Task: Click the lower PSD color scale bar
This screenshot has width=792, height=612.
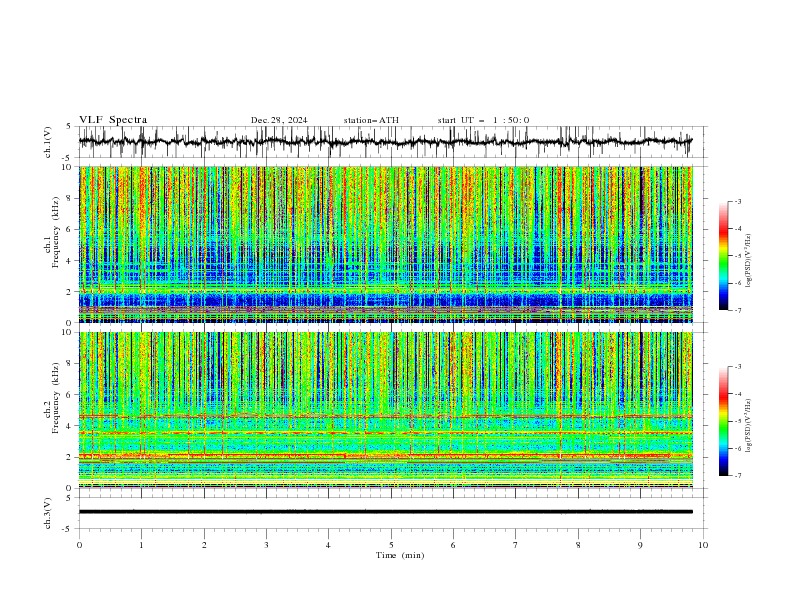Action: (724, 421)
